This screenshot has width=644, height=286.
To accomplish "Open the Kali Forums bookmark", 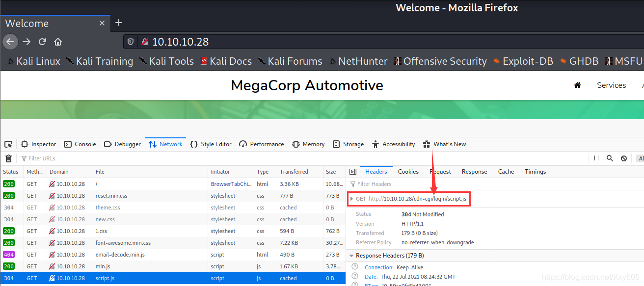I will pos(290,61).
